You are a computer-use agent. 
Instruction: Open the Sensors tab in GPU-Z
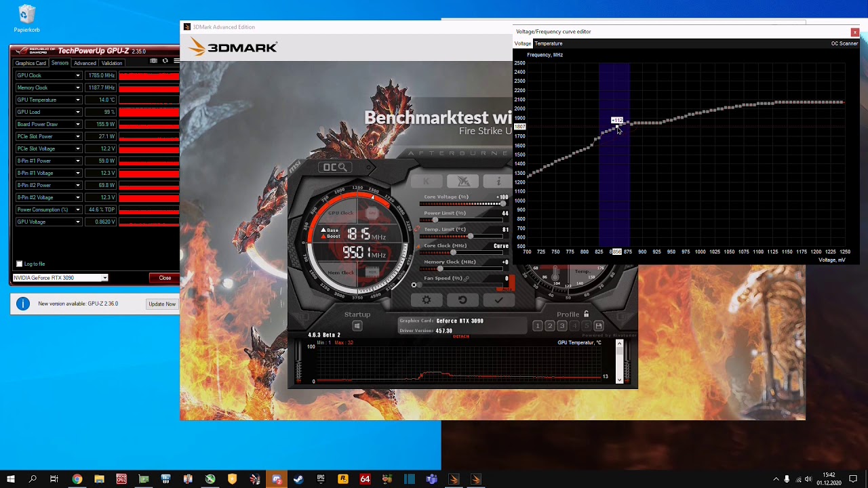point(60,63)
